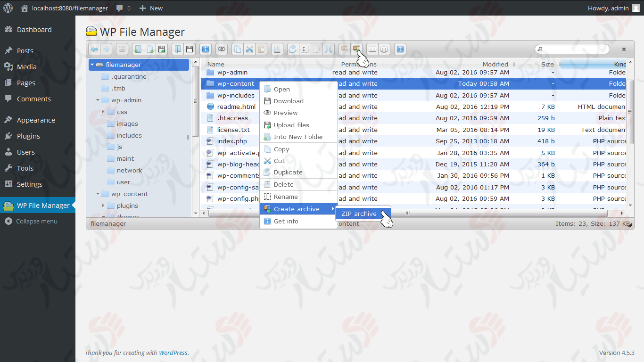Click the Sort A-Z toolbar icon
This screenshot has width=644, height=362.
[384, 49]
